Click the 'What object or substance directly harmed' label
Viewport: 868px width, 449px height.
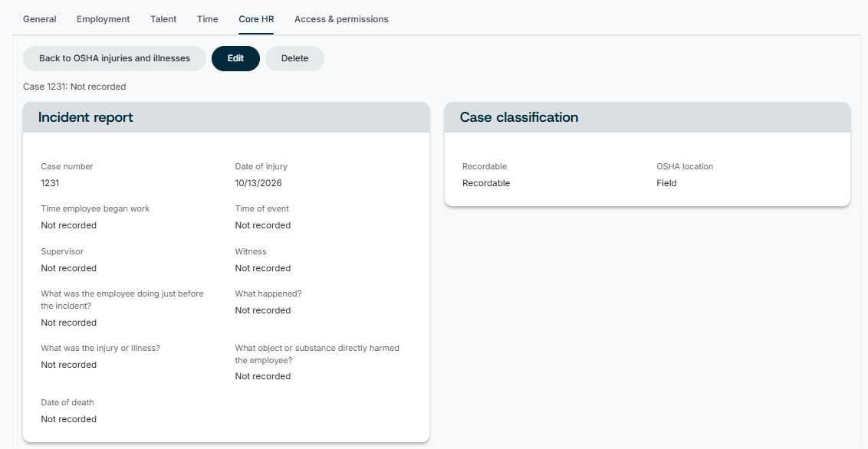point(317,354)
